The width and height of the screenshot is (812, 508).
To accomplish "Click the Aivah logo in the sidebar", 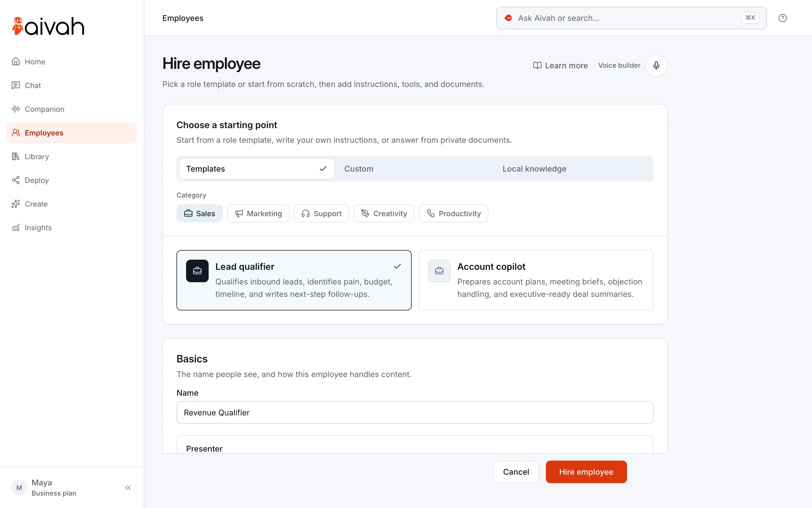I will pos(48,26).
